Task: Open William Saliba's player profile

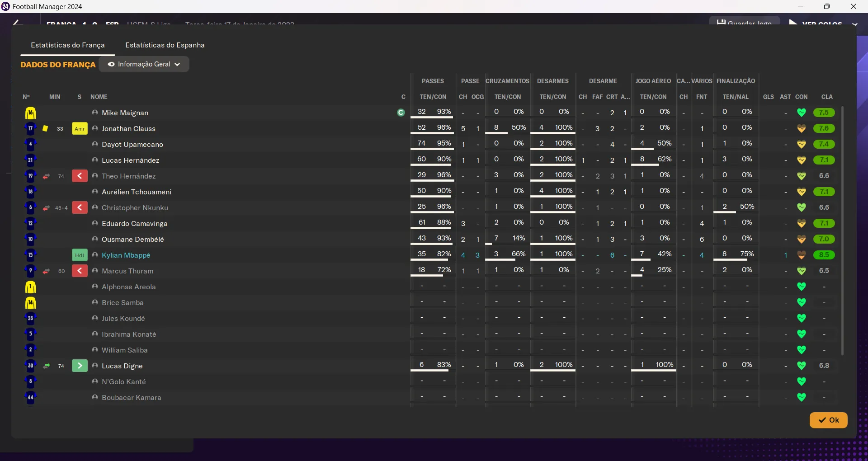Action: [x=125, y=350]
